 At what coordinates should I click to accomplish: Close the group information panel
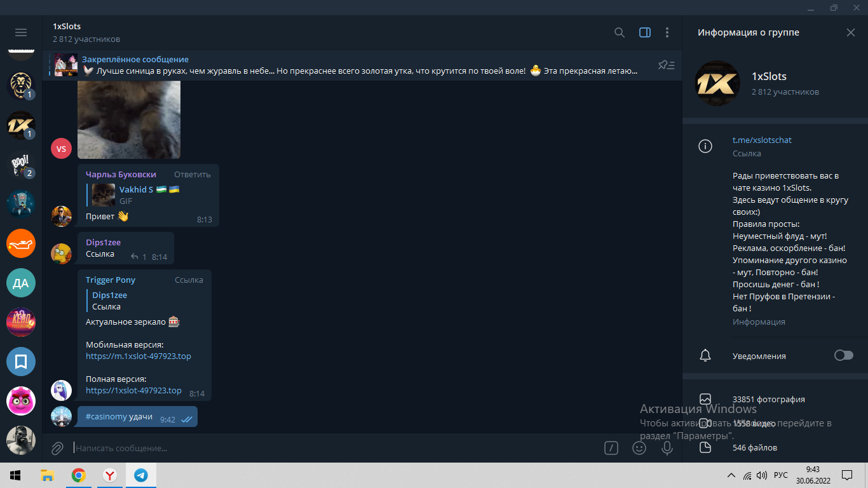851,32
